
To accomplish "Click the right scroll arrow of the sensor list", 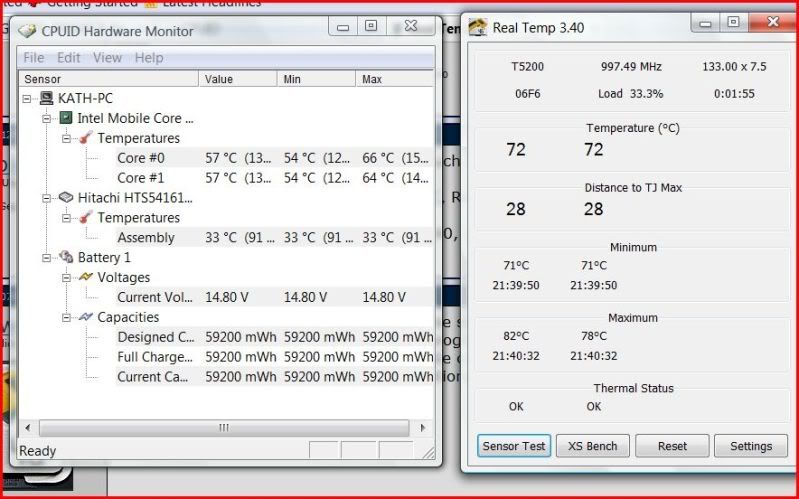I will click(422, 428).
